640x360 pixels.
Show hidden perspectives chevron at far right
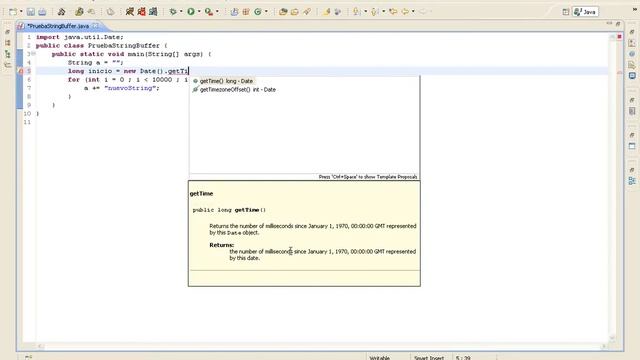[636, 10]
